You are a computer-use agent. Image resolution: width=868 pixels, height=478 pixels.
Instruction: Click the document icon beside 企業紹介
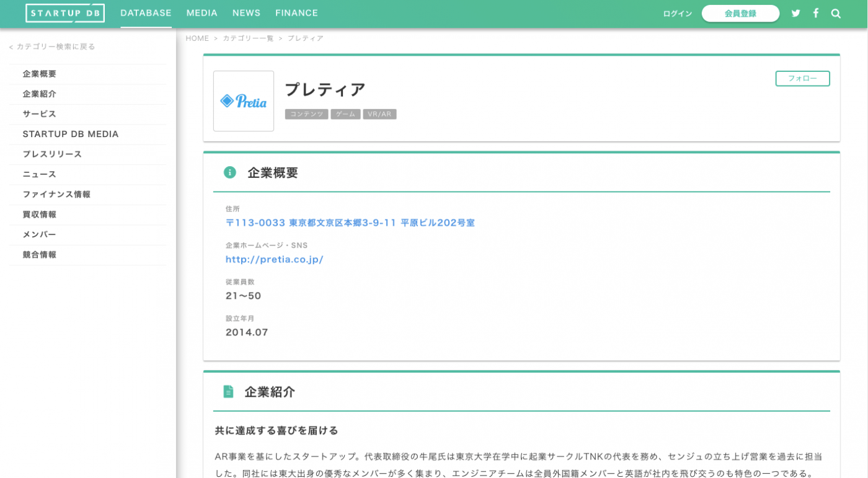click(229, 392)
